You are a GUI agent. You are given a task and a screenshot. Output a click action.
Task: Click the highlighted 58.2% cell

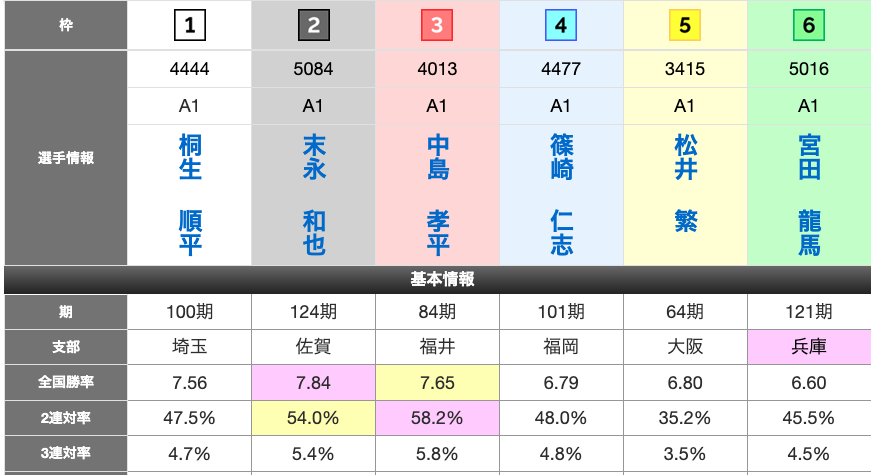(x=437, y=418)
